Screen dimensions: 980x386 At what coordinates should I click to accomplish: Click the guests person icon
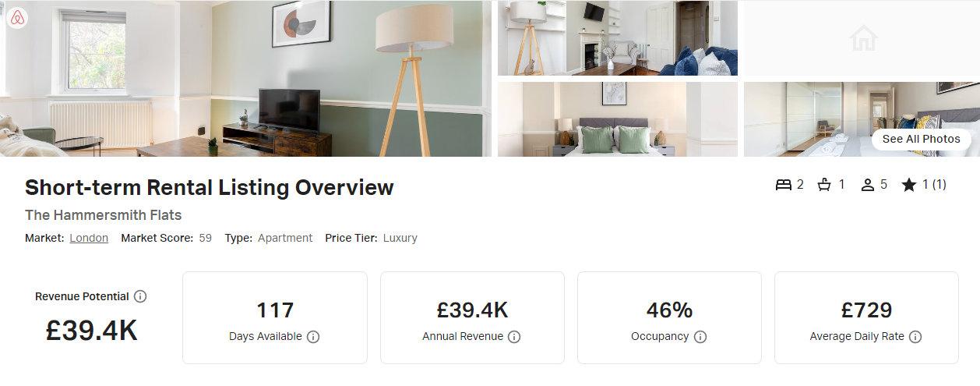click(867, 185)
